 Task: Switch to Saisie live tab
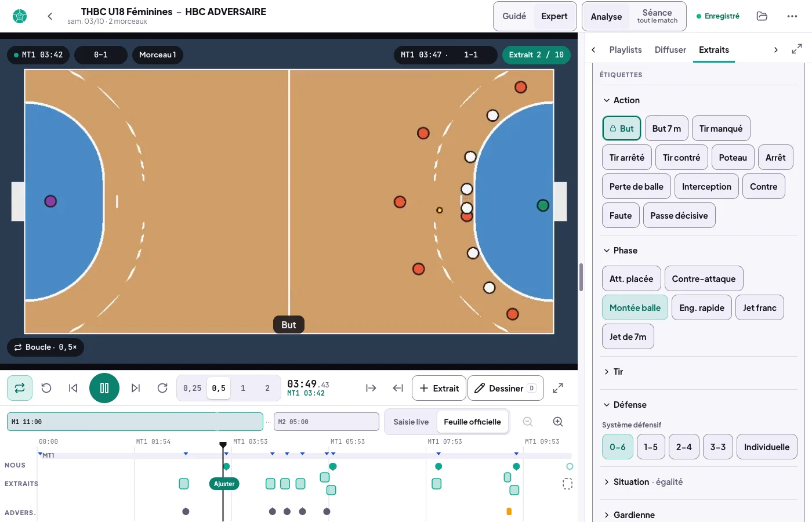tap(411, 422)
